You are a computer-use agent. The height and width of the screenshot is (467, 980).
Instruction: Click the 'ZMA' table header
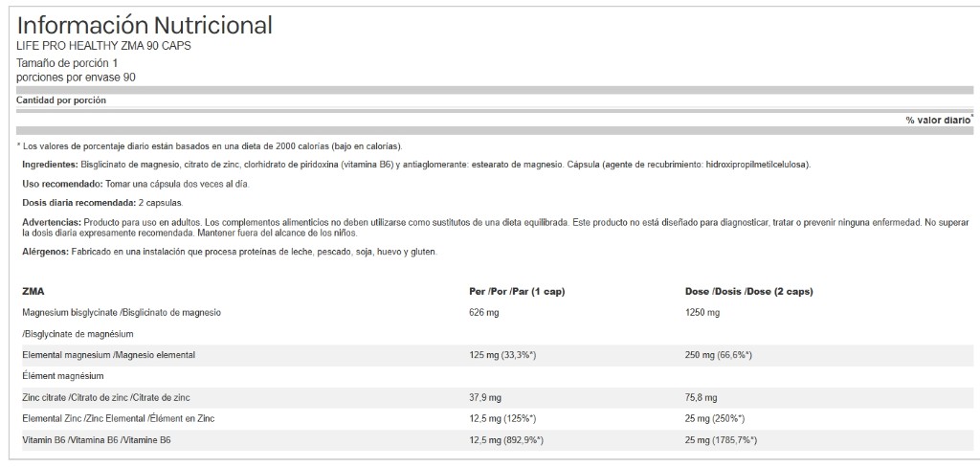tap(33, 291)
